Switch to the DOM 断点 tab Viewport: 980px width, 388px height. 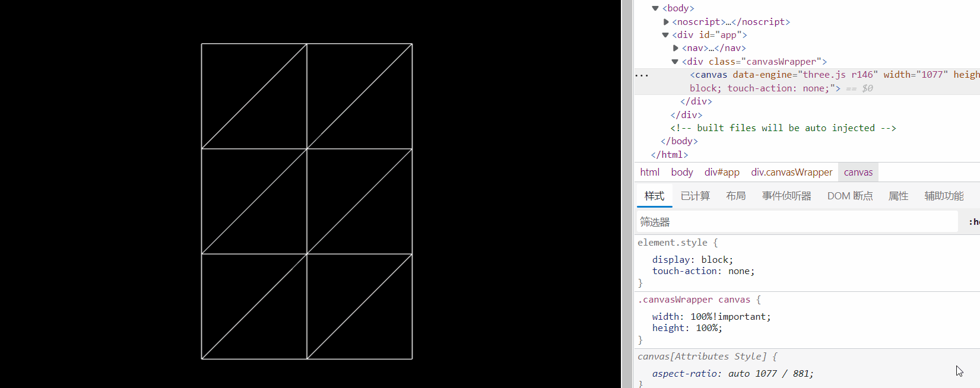pos(850,196)
